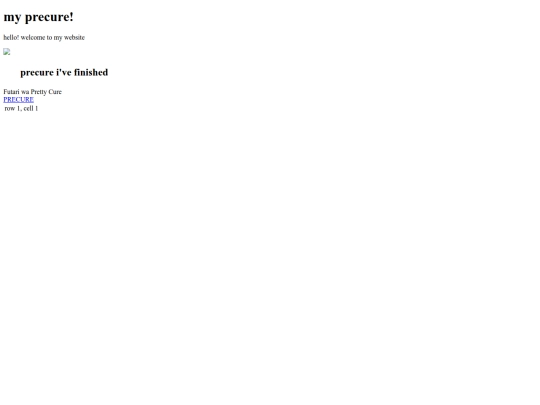The image size is (540, 405).
Task: Click the word 'my' in the top heading
Action: point(12,18)
